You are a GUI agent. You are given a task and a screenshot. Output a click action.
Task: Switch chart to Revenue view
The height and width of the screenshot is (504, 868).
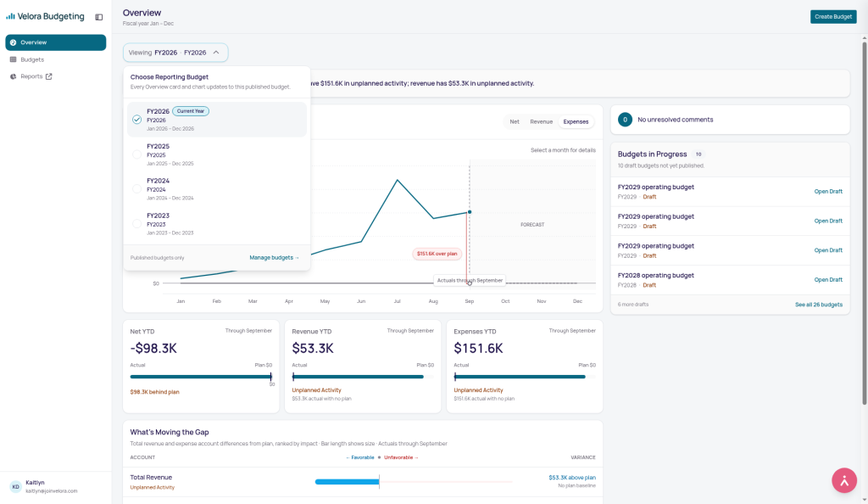[541, 122]
